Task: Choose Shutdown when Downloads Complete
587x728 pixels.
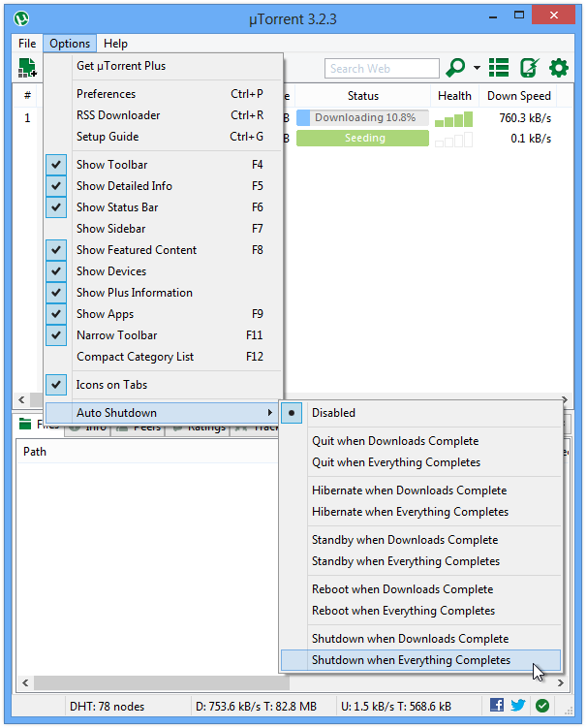Action: coord(420,639)
